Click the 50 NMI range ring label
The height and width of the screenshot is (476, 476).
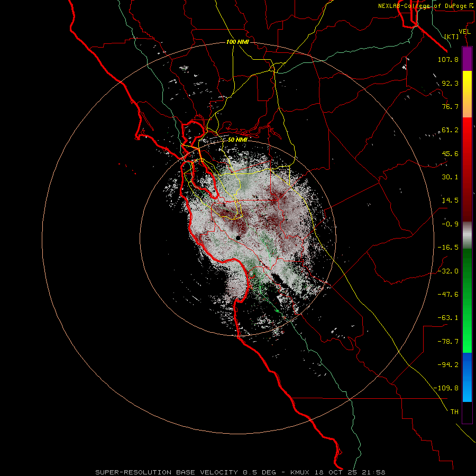[237, 140]
